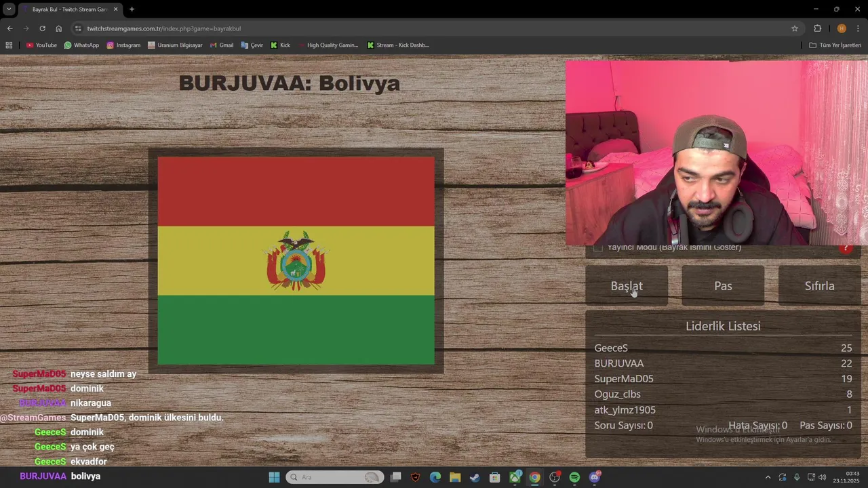Viewport: 868px width, 488px height.
Task: Click chat message 'ekvadfor'
Action: 89,462
